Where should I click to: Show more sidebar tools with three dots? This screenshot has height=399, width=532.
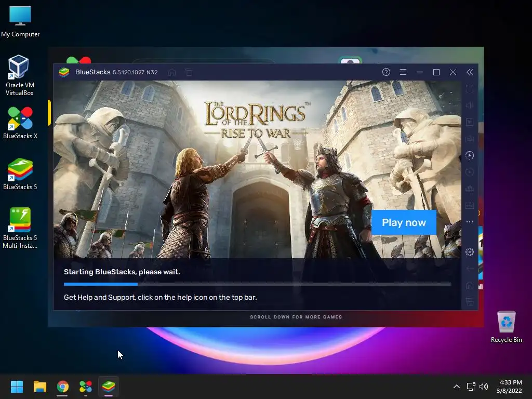[x=470, y=221]
